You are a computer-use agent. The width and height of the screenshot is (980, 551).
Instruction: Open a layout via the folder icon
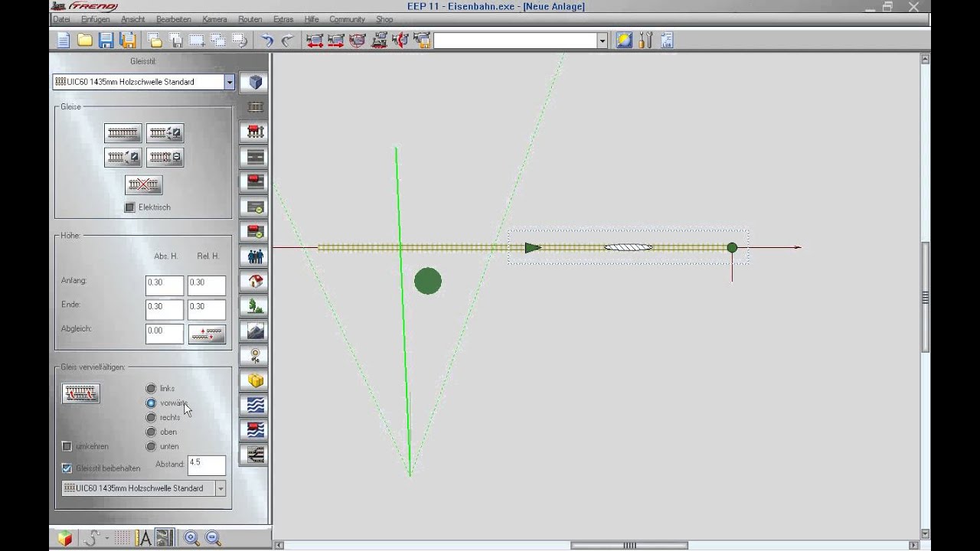tap(85, 41)
